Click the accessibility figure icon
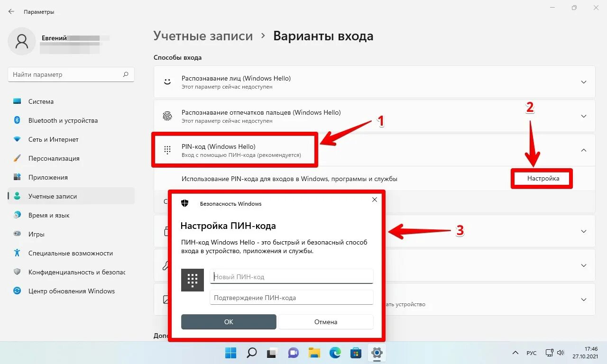The height and width of the screenshot is (364, 607). click(17, 253)
